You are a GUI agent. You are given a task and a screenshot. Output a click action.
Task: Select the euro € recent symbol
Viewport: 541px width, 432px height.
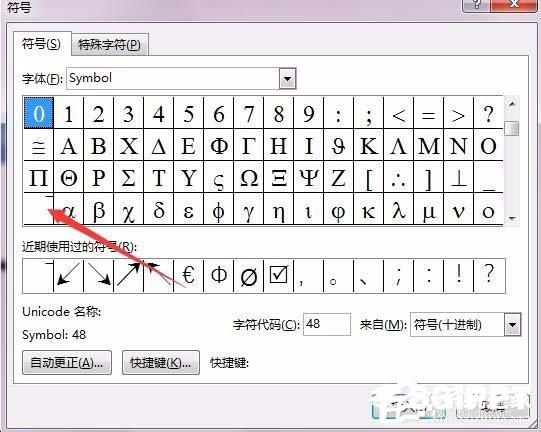point(188,276)
